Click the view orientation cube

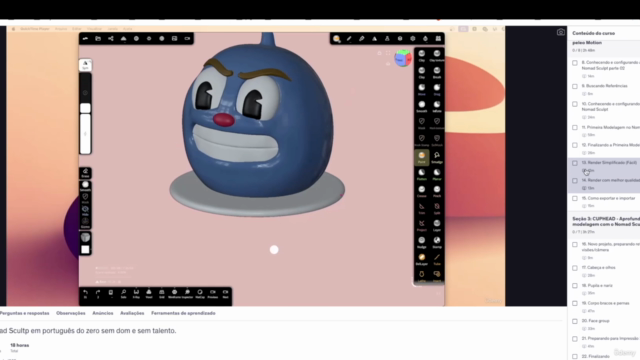pyautogui.click(x=403, y=59)
